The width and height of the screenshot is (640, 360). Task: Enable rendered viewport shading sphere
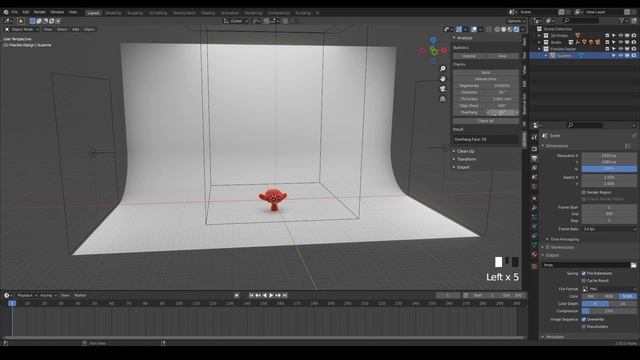[517, 29]
